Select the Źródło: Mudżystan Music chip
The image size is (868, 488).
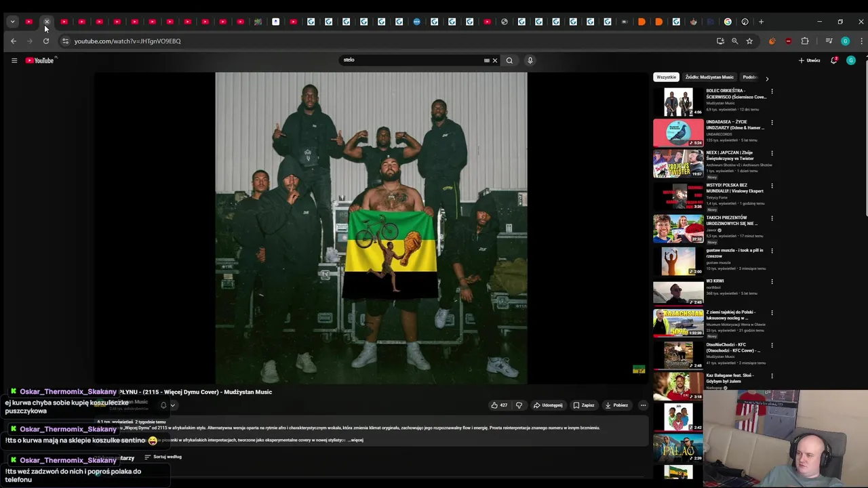[709, 77]
